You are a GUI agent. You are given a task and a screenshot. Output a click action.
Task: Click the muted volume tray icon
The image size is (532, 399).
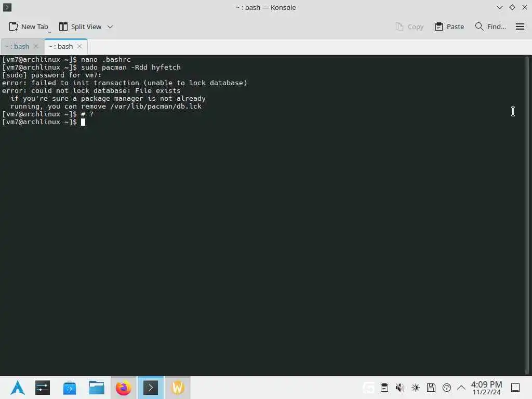400,388
